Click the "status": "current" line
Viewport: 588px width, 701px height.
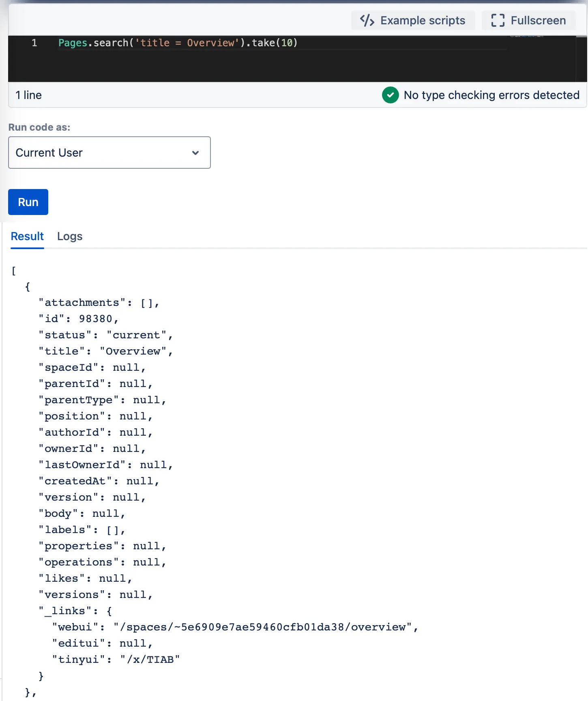[106, 335]
